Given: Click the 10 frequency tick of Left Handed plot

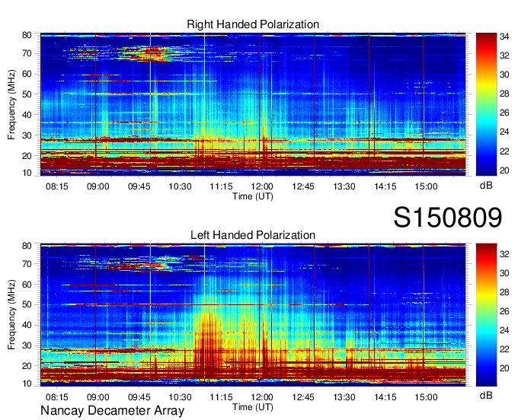Looking at the screenshot, I should (27, 383).
